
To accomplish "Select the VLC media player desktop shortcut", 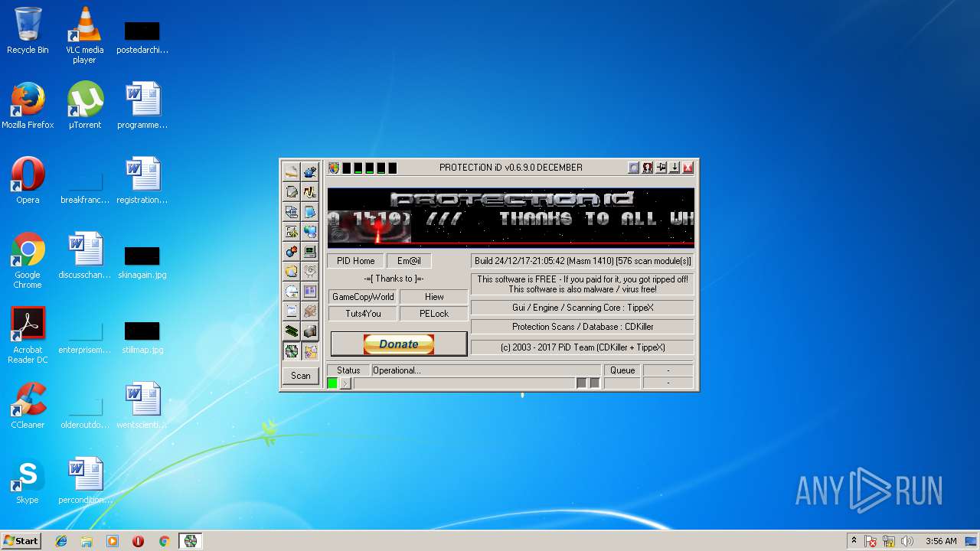I will pyautogui.click(x=84, y=34).
